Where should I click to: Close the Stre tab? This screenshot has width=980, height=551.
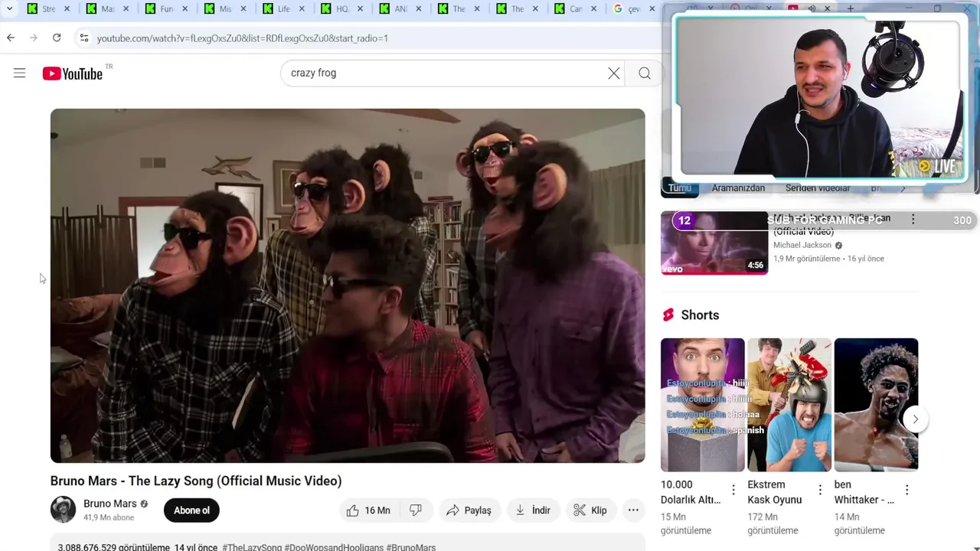67,9
